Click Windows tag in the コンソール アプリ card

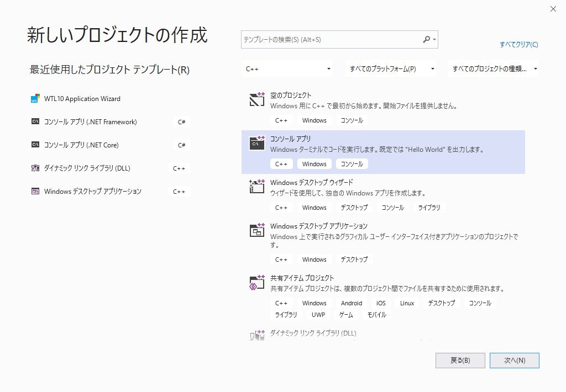coord(314,164)
